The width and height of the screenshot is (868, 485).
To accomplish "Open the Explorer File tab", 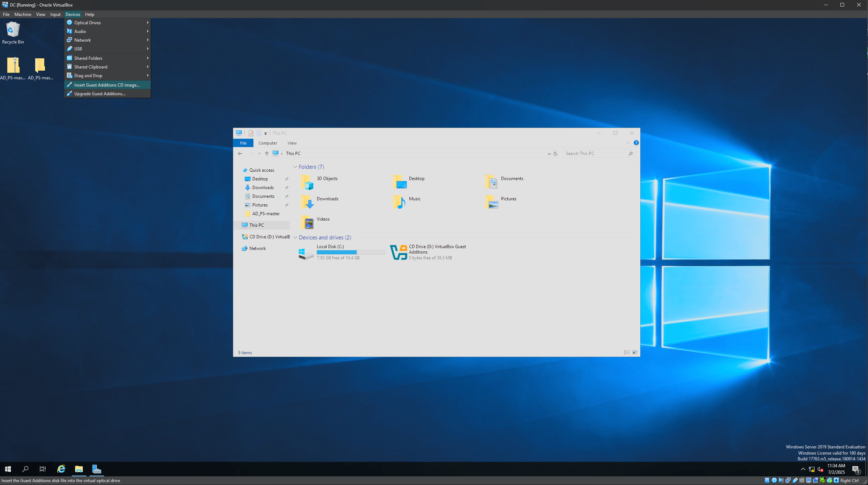I will pos(243,143).
